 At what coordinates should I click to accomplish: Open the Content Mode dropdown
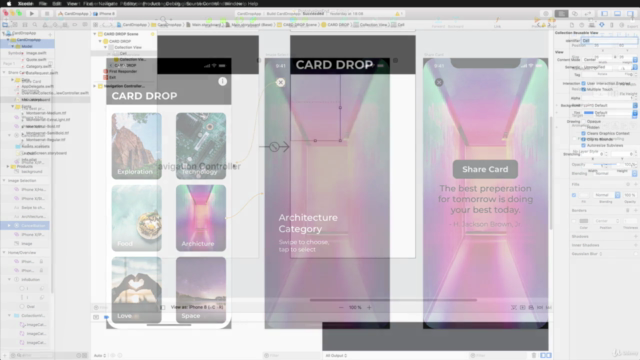click(611, 60)
